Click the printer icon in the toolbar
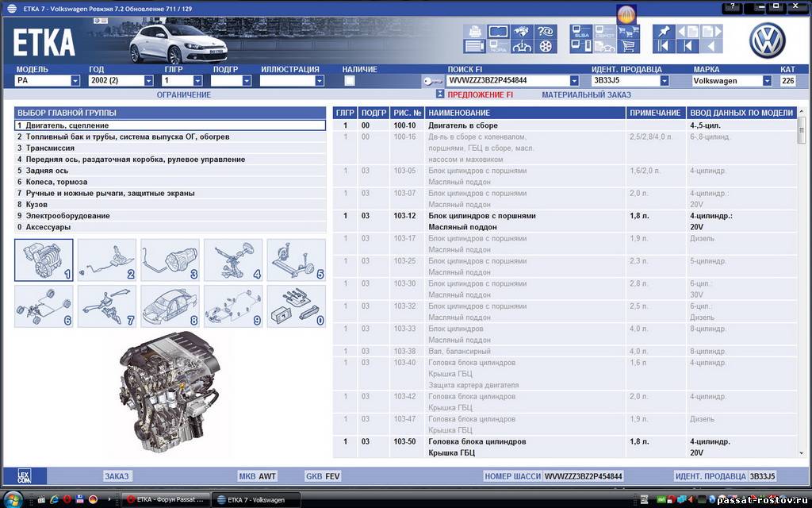Viewport: 812px width, 508px height. pos(474,32)
